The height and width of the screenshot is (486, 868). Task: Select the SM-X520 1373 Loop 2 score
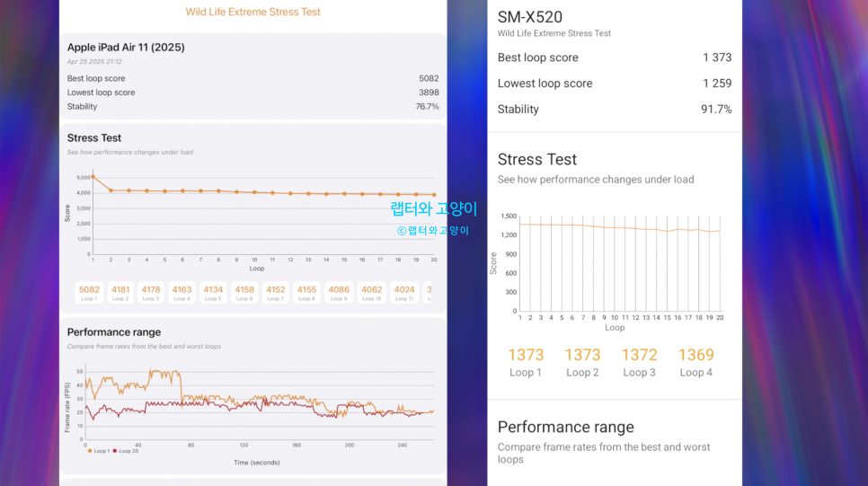coord(582,363)
